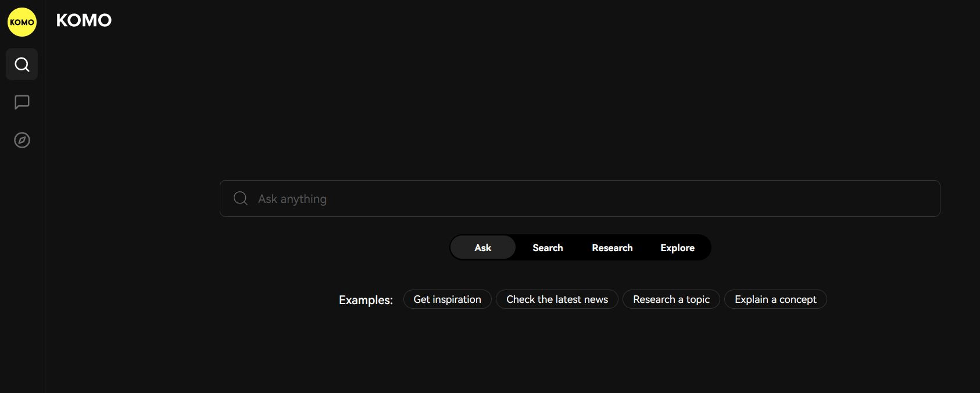Click empty space in the left sidebar
Screen dimensions: 980x393
tap(22, 262)
